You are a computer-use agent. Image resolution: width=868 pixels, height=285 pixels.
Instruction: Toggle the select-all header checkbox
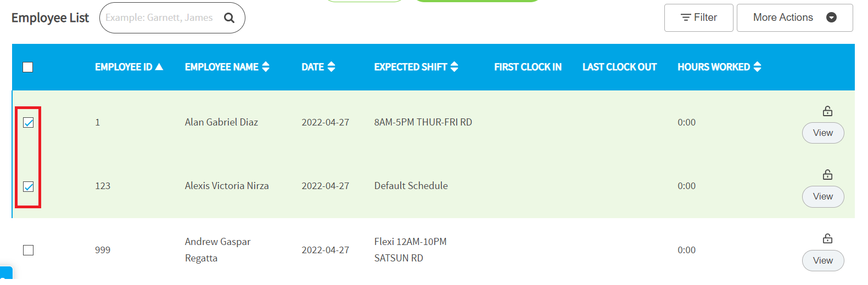(28, 67)
